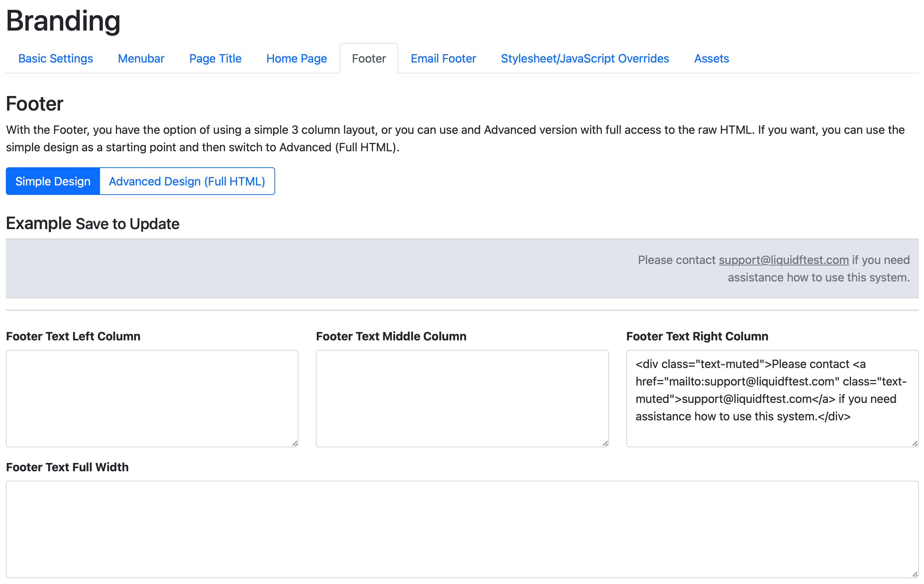This screenshot has height=584, width=924.
Task: Click the Footer Text Full Width textarea
Action: (x=462, y=529)
